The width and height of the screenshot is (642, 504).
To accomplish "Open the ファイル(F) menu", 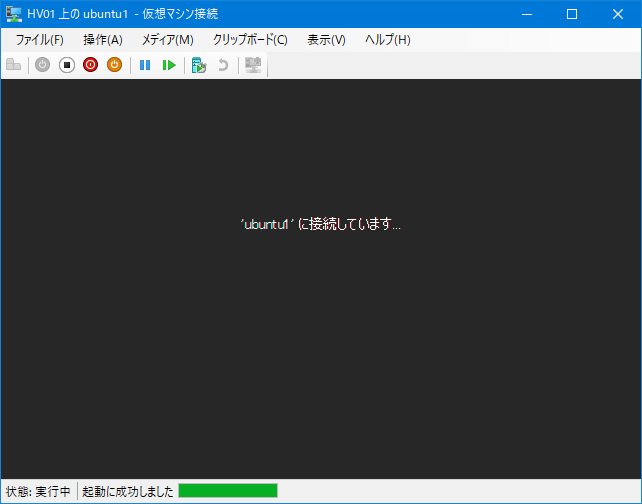I will pos(40,40).
